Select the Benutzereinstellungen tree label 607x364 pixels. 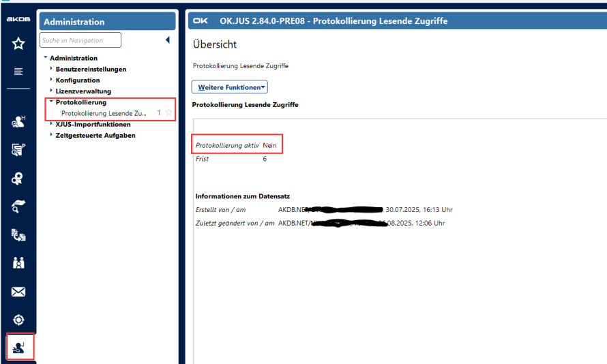point(91,70)
